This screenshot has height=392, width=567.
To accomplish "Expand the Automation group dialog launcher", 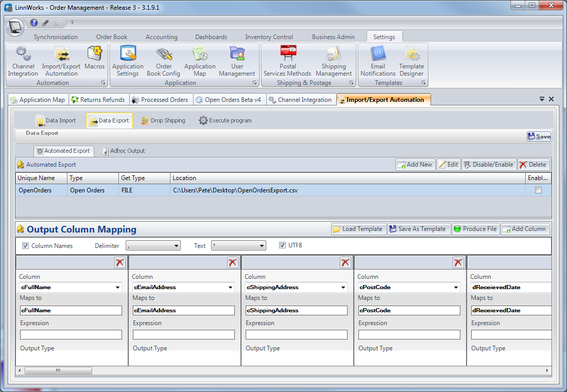I will click(104, 83).
